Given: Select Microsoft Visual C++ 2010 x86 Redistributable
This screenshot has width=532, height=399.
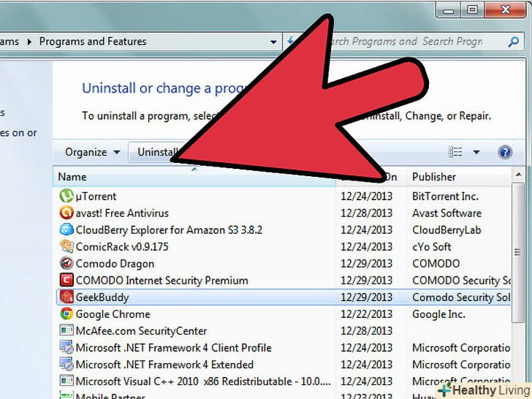Looking at the screenshot, I should [x=203, y=381].
